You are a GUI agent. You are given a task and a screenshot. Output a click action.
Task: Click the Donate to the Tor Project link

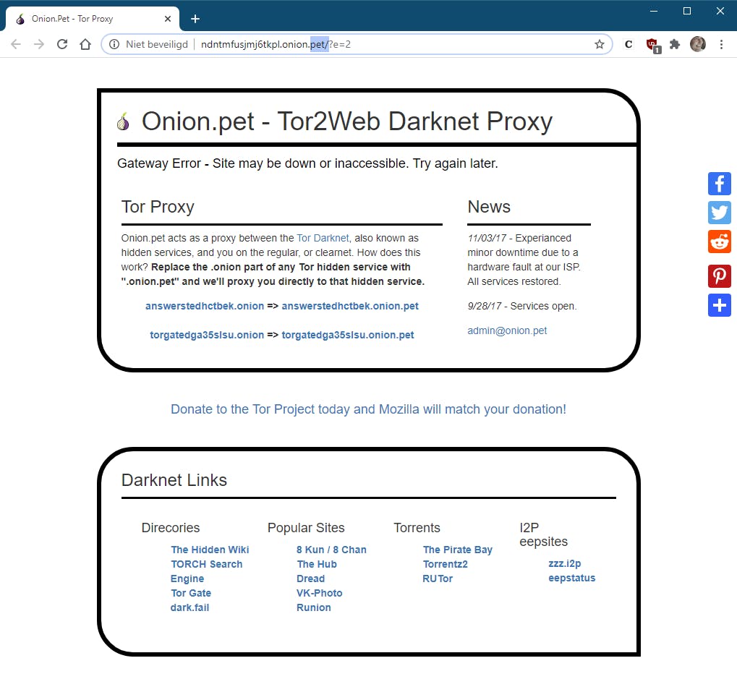pyautogui.click(x=368, y=409)
